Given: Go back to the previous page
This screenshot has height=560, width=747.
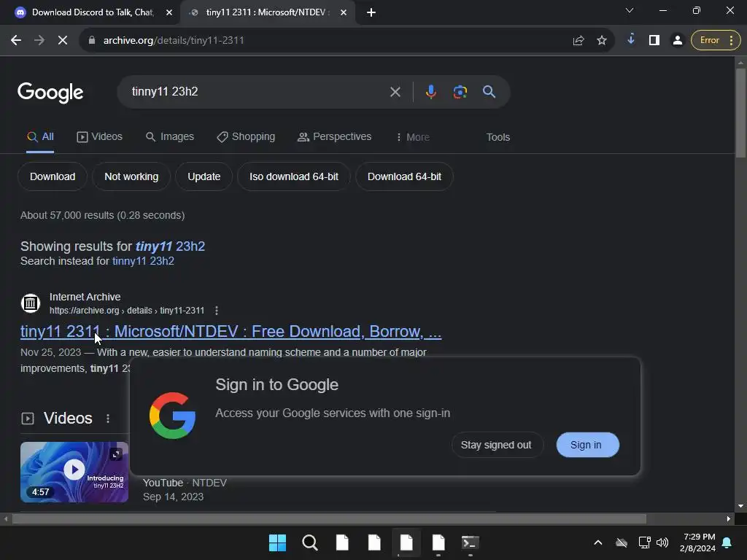Looking at the screenshot, I should pos(16,41).
